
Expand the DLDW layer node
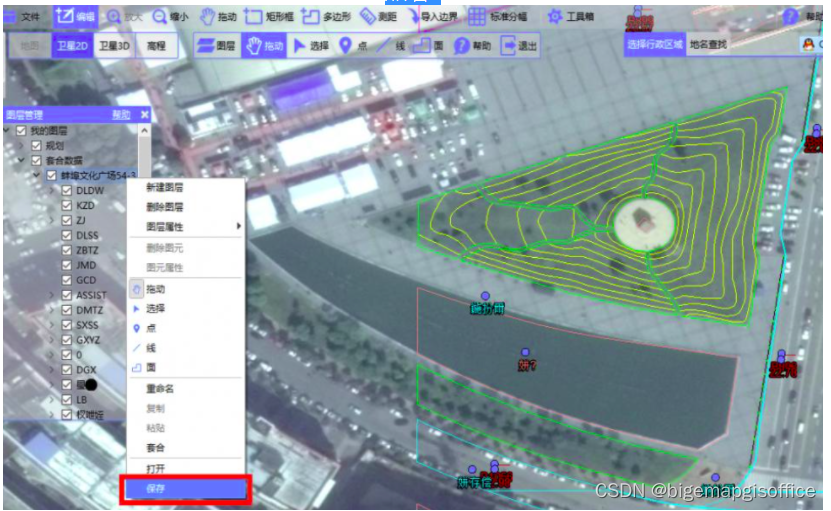pyautogui.click(x=52, y=190)
